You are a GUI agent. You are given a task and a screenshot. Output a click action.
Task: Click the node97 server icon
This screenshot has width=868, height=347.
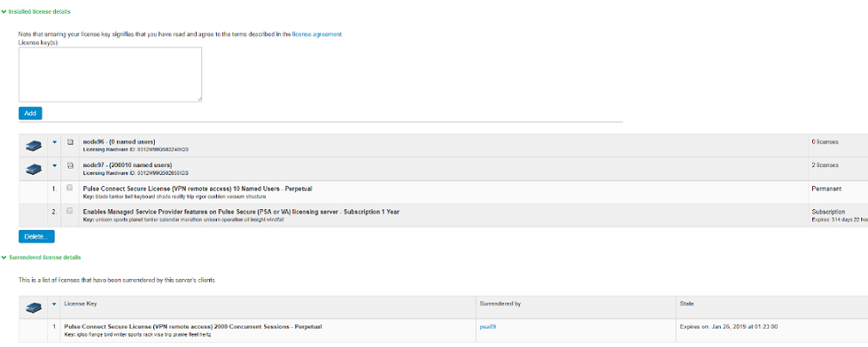[x=33, y=168]
